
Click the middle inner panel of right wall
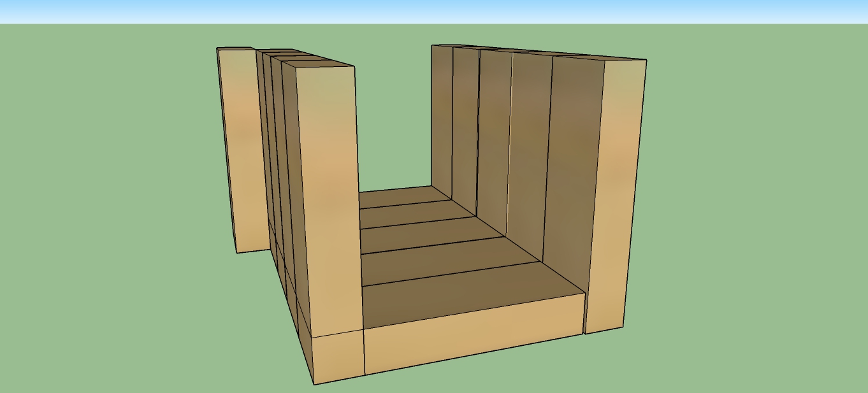point(494,134)
